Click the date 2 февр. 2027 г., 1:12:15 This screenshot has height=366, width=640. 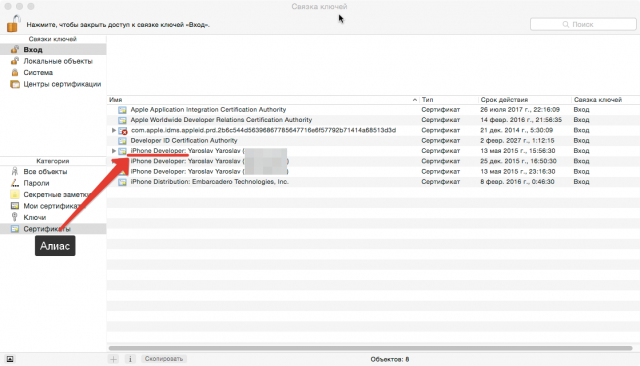(517, 140)
